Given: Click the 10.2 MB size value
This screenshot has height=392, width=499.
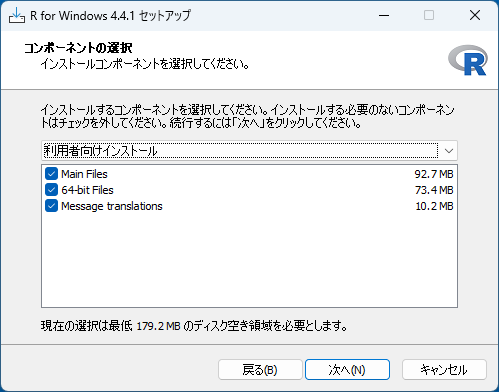Looking at the screenshot, I should (434, 206).
